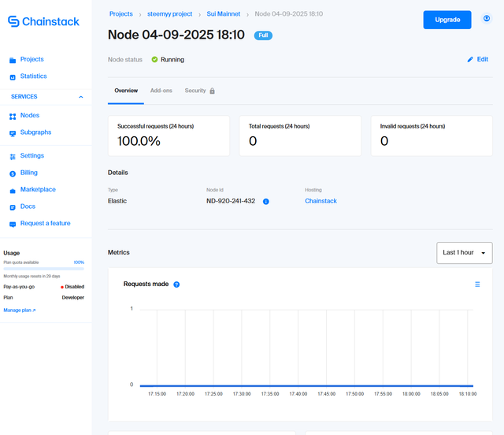Click the Projects folder icon in sidebar
Viewport: 504px width, 435px height.
[13, 60]
